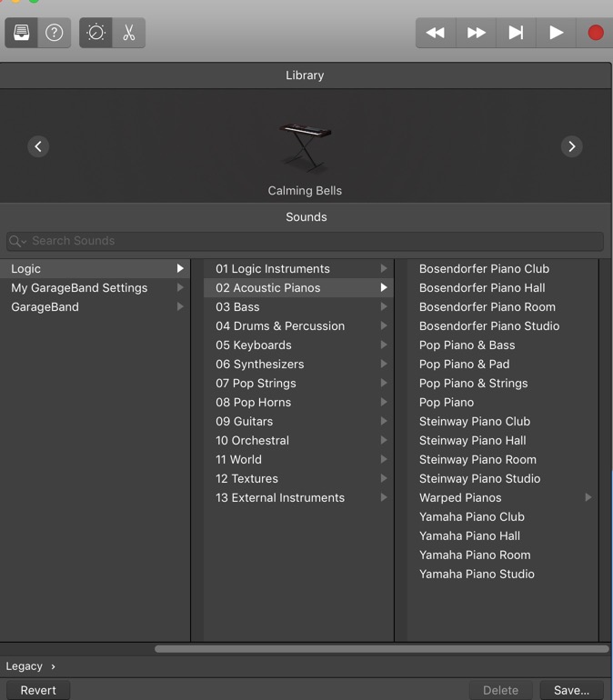Choose Yamaha Piano Studio patch
The height and width of the screenshot is (700, 613).
pos(502,575)
